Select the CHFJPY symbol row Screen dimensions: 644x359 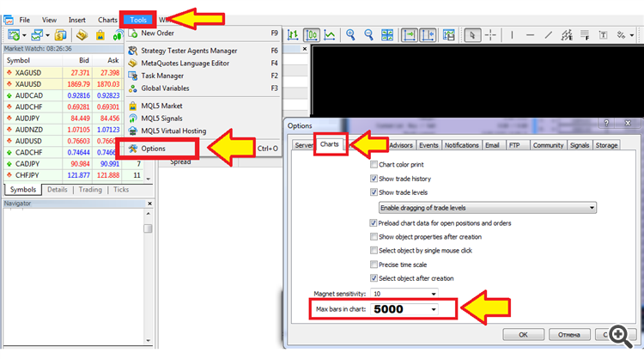pos(73,175)
